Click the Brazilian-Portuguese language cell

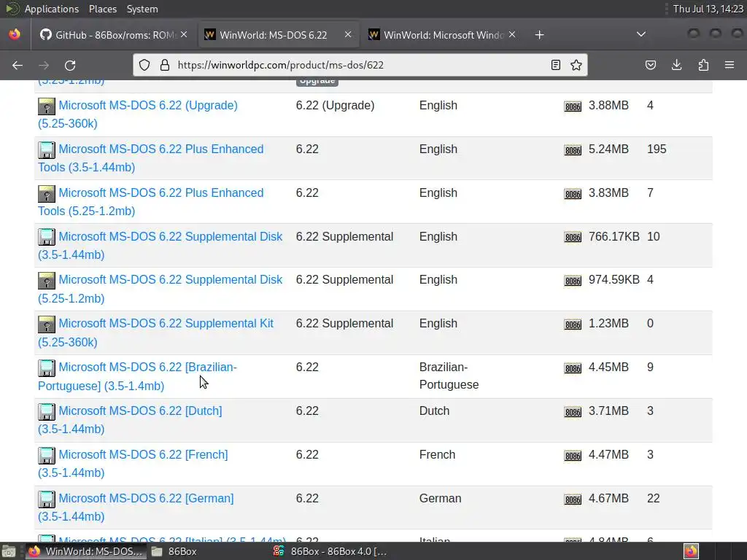[449, 376]
